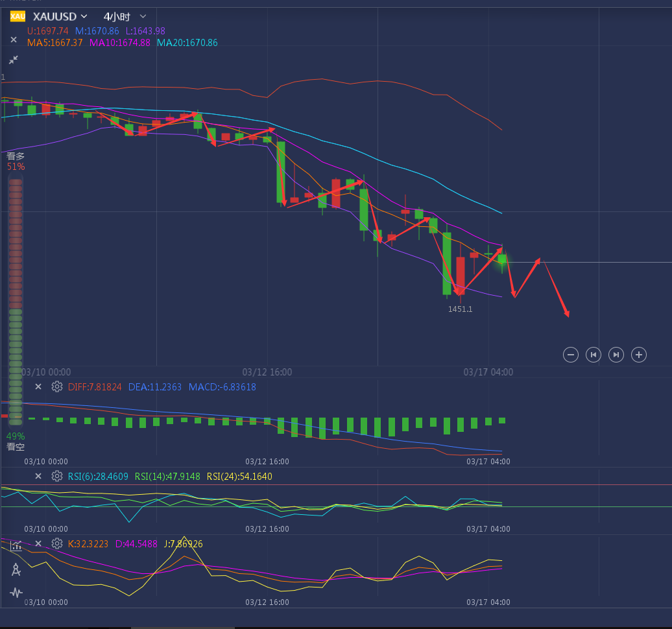Expand the 4小时 timeframe dropdown

point(125,16)
